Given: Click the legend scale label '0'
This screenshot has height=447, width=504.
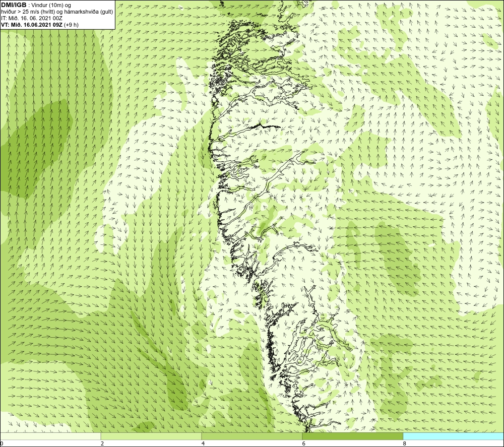Looking at the screenshot, I should point(2,443).
